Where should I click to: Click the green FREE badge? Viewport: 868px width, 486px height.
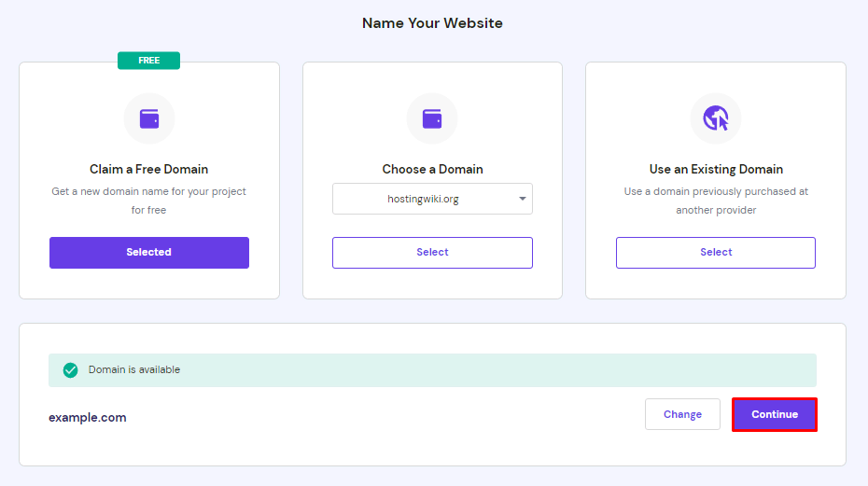(148, 61)
